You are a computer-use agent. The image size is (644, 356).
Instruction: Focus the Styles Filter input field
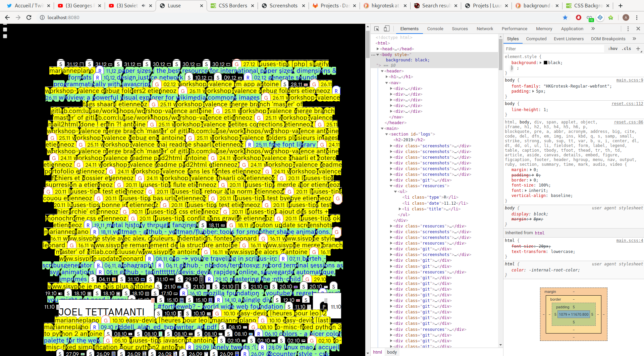click(553, 49)
